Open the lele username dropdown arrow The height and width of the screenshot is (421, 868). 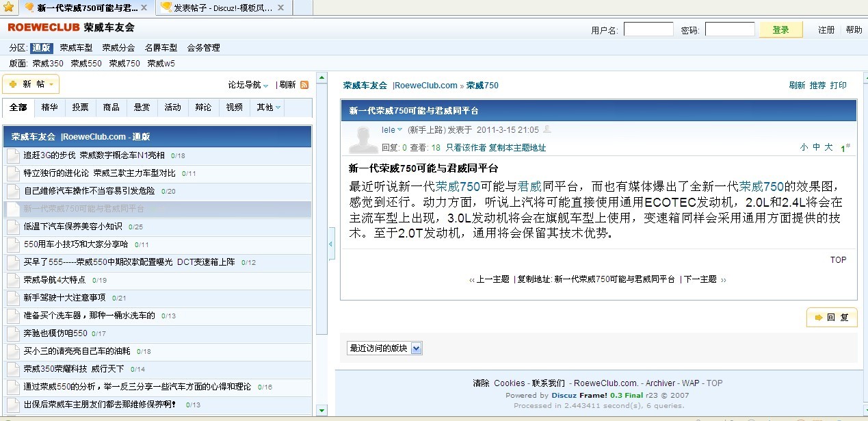coord(400,129)
